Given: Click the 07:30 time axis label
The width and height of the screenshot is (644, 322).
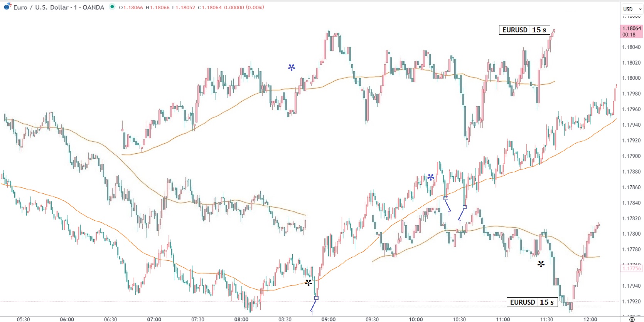Looking at the screenshot, I should tap(198, 319).
